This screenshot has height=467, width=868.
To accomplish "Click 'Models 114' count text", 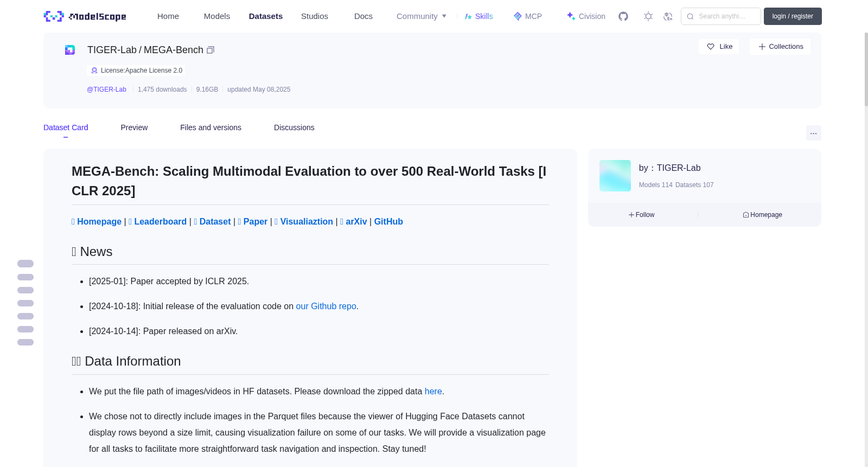I will click(656, 185).
